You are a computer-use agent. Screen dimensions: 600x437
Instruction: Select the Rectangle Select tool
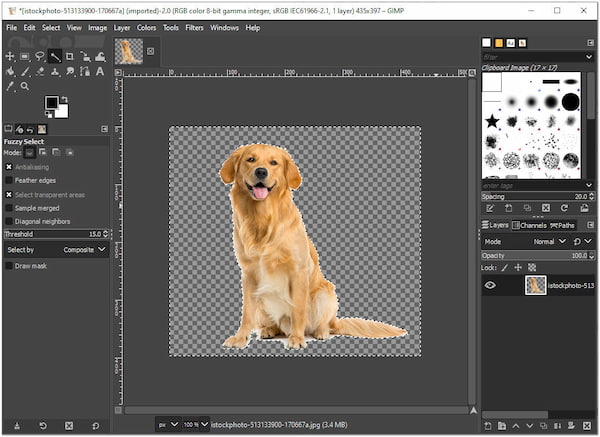(25, 57)
